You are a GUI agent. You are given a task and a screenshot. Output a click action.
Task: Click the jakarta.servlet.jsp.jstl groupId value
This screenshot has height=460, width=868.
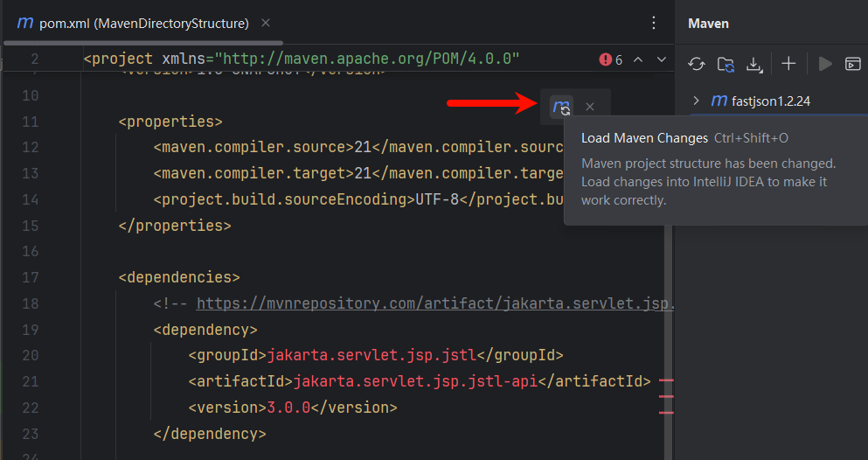(x=372, y=355)
